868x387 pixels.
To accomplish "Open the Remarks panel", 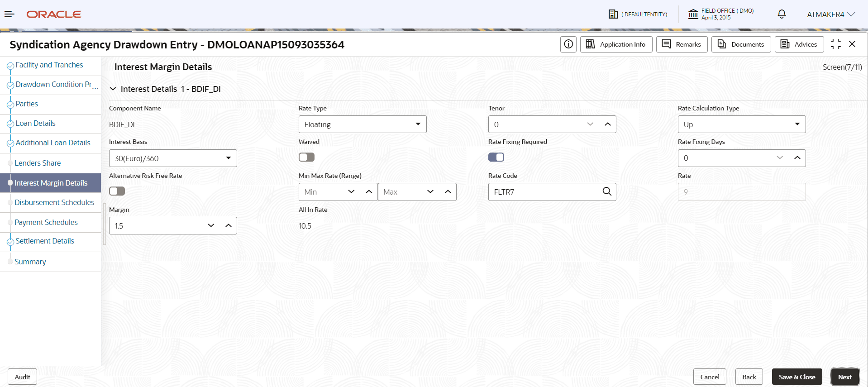I will coord(682,44).
